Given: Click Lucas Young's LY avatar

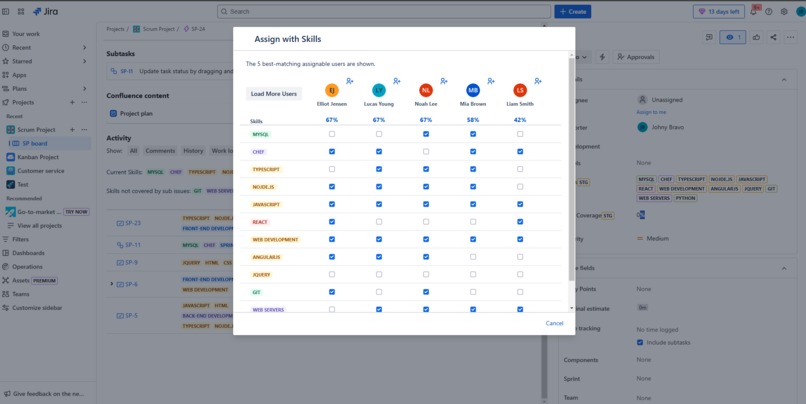Looking at the screenshot, I should click(379, 90).
